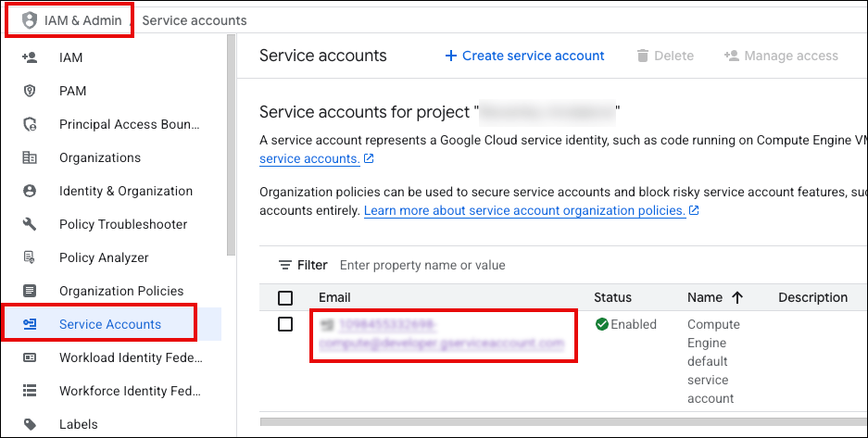Click IAM & Admin breadcrumb title
868x438 pixels.
tap(83, 20)
